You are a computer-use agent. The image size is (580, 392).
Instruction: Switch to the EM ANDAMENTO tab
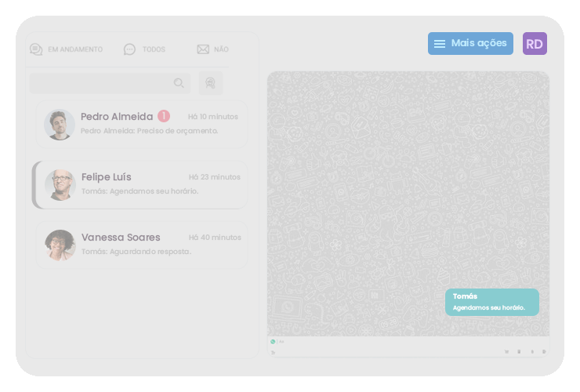pyautogui.click(x=66, y=49)
